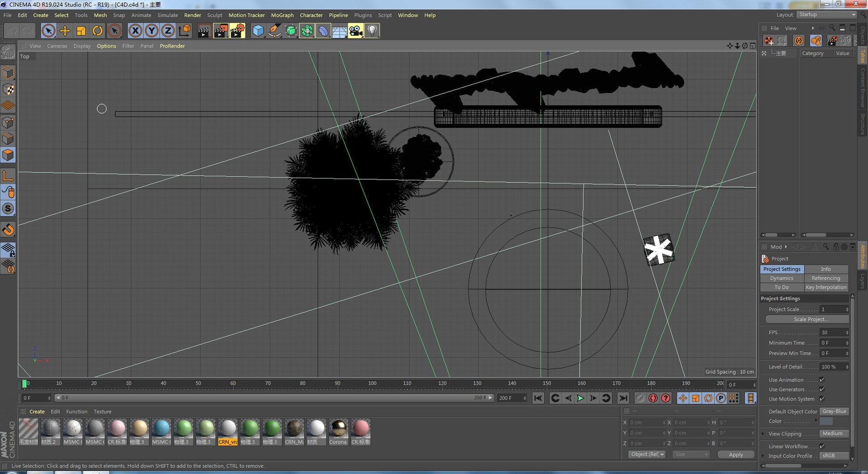The height and width of the screenshot is (474, 868).
Task: Add a Light object
Action: (372, 31)
